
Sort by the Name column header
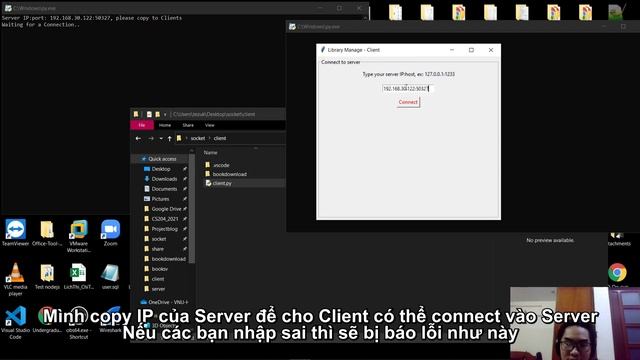[211, 152]
